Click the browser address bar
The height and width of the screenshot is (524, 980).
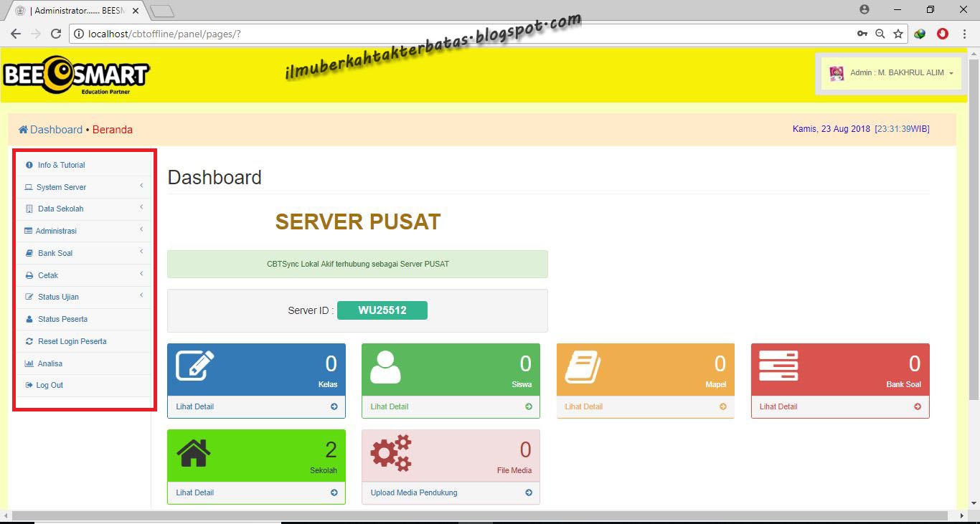coord(287,33)
